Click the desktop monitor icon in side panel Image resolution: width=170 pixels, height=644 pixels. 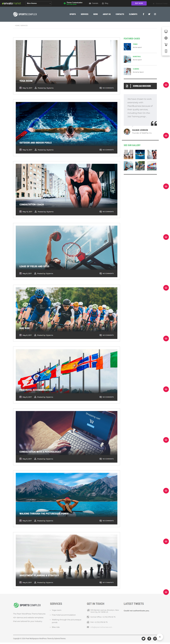[166, 31]
